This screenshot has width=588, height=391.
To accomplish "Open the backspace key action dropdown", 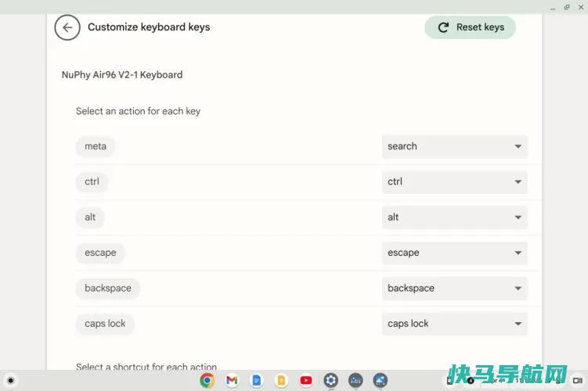I will (454, 289).
